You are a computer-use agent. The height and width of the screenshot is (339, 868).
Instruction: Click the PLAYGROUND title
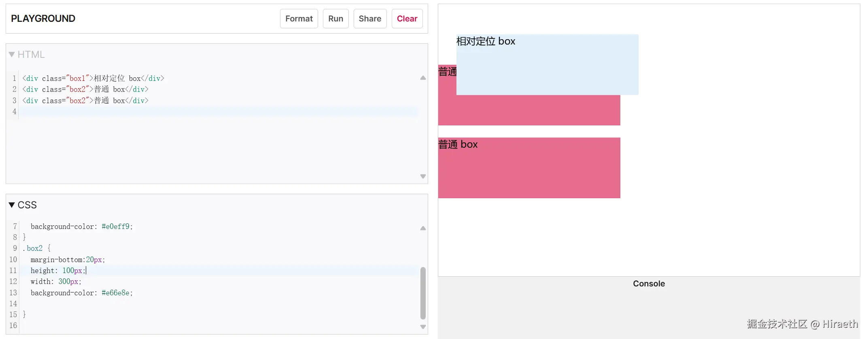43,19
